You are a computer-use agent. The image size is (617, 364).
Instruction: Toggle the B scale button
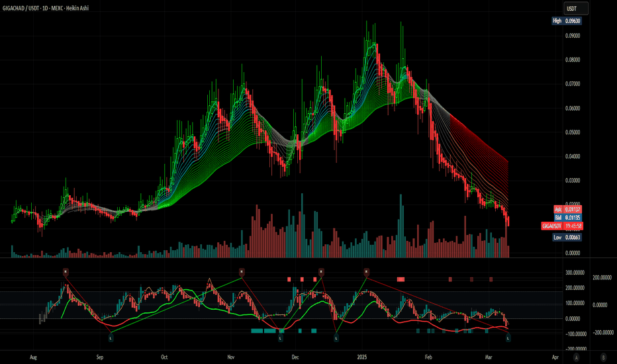click(x=603, y=357)
